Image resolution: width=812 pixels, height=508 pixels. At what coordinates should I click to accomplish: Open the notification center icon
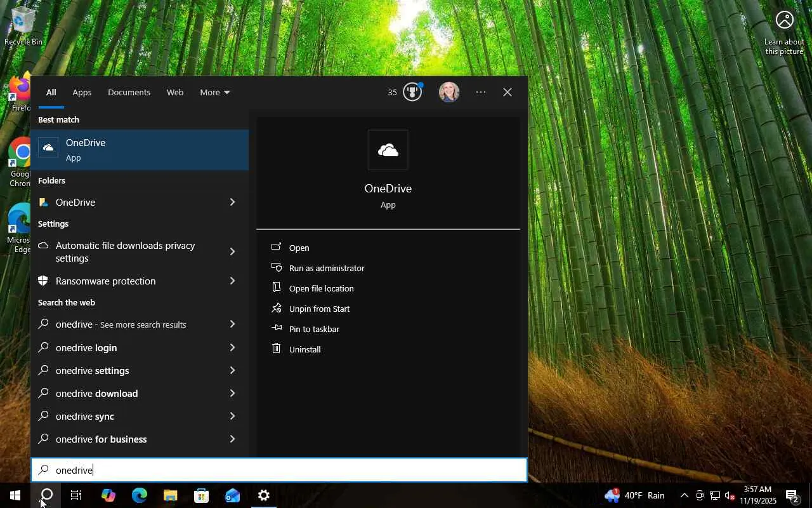click(x=792, y=495)
